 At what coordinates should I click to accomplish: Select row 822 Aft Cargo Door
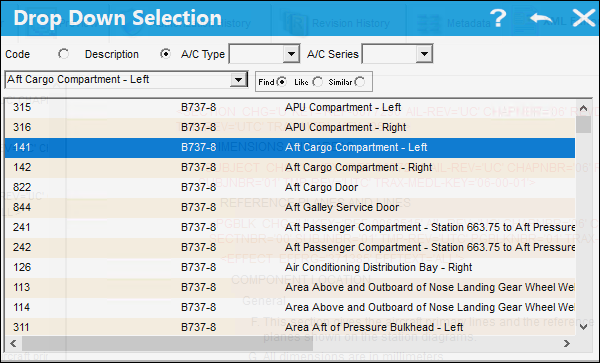[x=290, y=187]
